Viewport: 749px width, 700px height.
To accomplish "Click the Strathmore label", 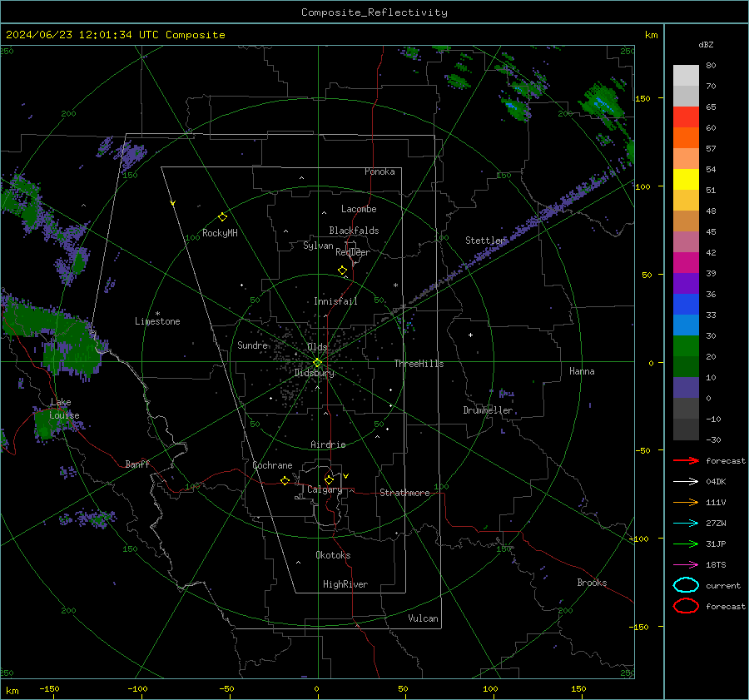I will point(404,493).
